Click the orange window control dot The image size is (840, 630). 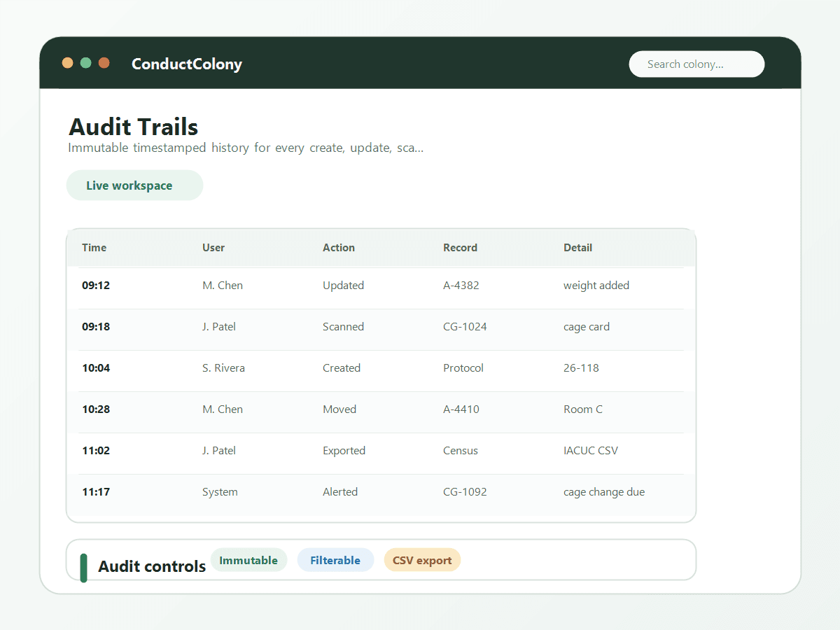[68, 63]
